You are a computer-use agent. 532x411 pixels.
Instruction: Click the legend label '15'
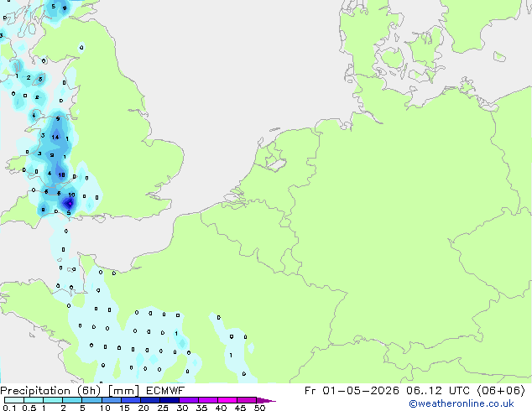(x=124, y=408)
